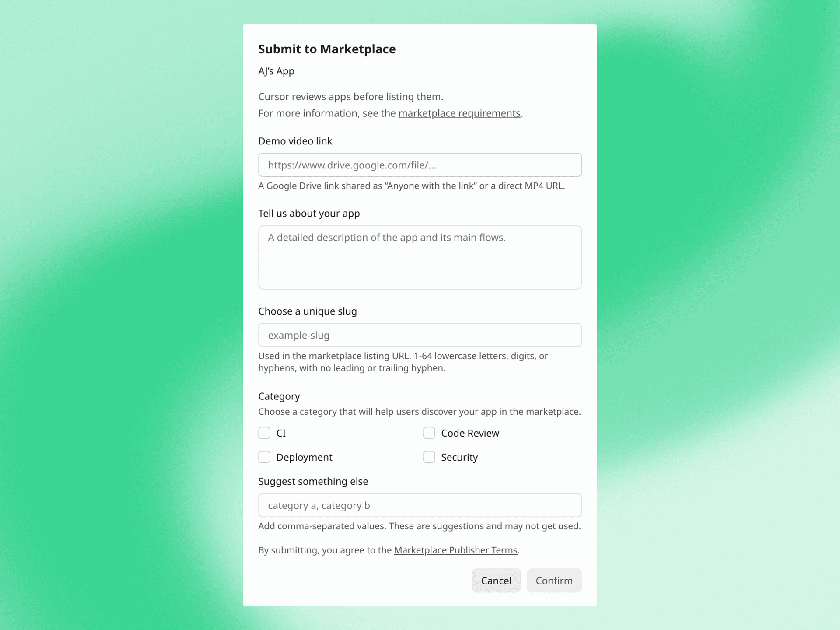Click the Google Drive link helper text
The height and width of the screenshot is (630, 840).
[x=412, y=186]
